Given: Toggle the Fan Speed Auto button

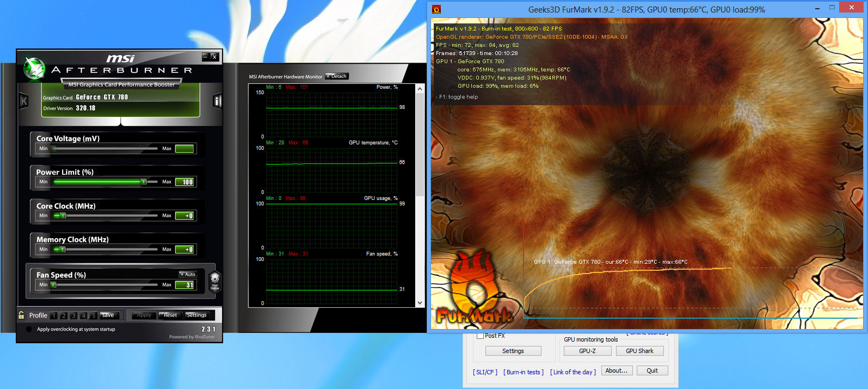Looking at the screenshot, I should [x=188, y=274].
